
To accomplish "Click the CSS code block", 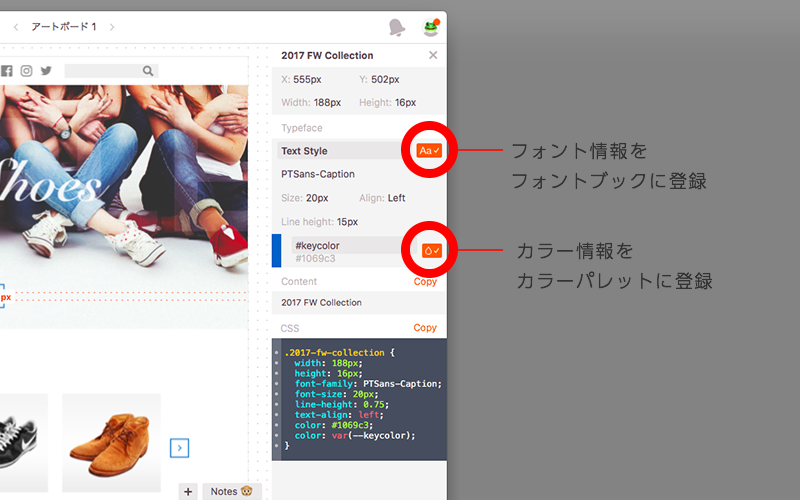I will coord(359,399).
